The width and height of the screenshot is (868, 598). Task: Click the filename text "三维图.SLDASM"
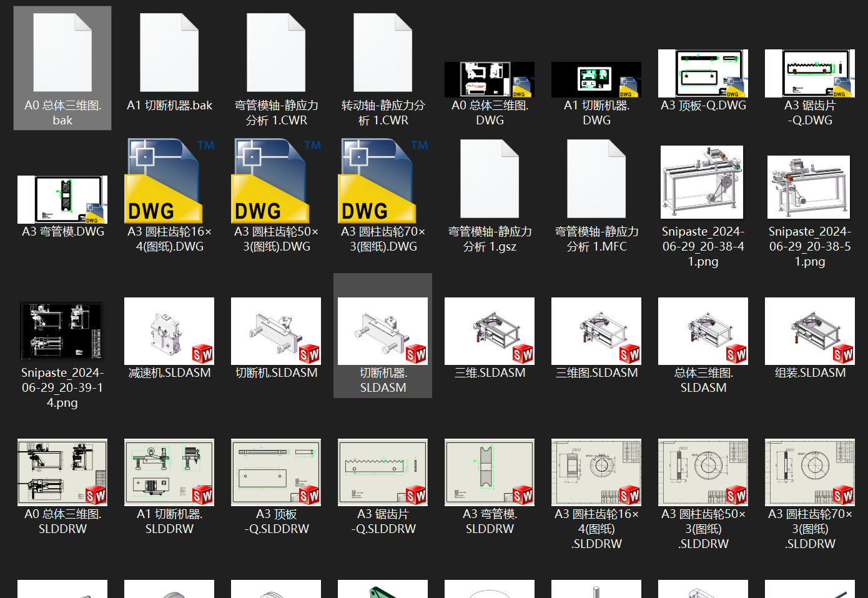(x=596, y=373)
